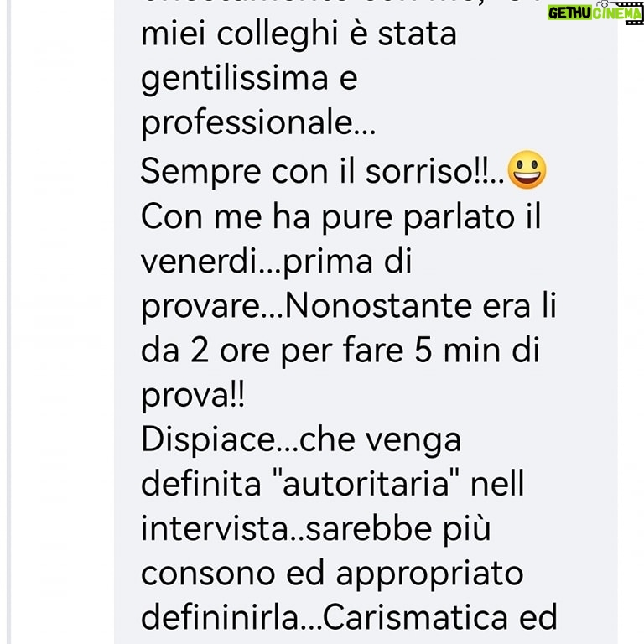Click the text "venerdi...prima di"
The width and height of the screenshot is (644, 644).
tap(276, 261)
